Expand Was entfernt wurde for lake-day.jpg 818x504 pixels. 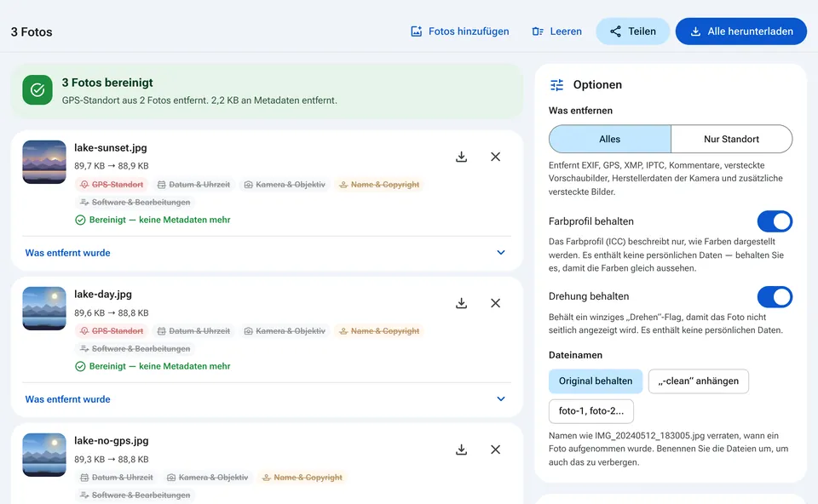tap(267, 399)
